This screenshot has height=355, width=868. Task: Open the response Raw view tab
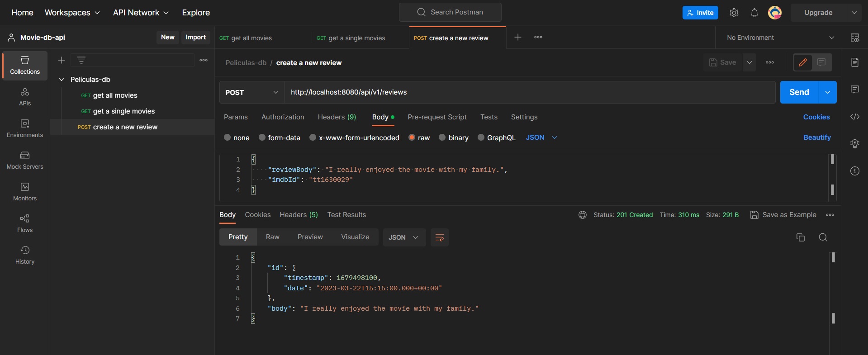[x=273, y=237]
